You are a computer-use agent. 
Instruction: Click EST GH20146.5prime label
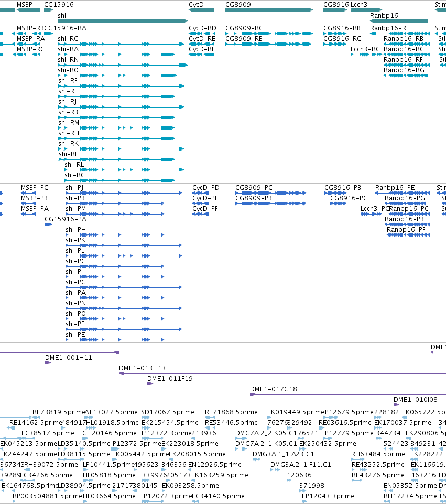coord(110,433)
